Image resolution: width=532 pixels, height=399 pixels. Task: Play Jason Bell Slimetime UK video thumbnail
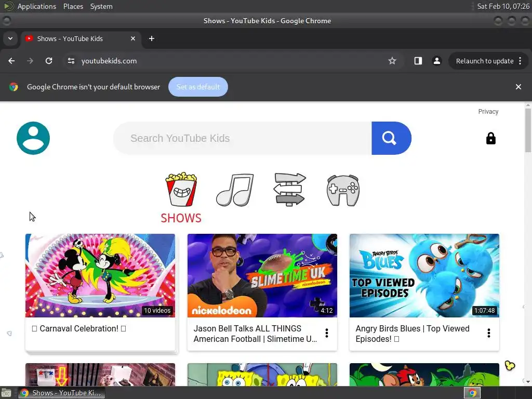pos(262,275)
